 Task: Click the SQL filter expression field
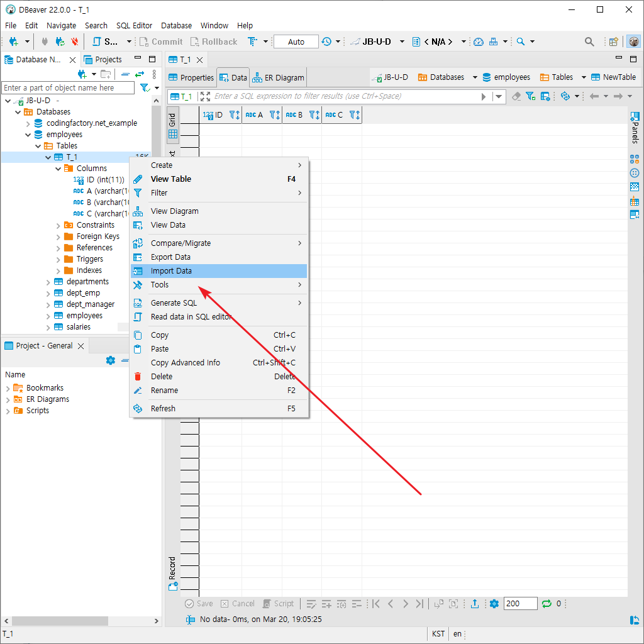pos(345,96)
